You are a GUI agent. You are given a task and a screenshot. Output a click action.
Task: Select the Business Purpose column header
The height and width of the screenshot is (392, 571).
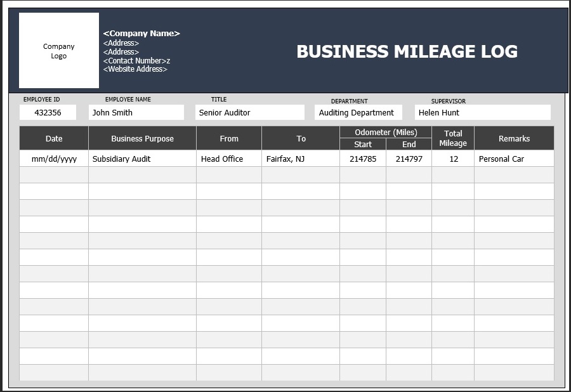[x=141, y=138]
